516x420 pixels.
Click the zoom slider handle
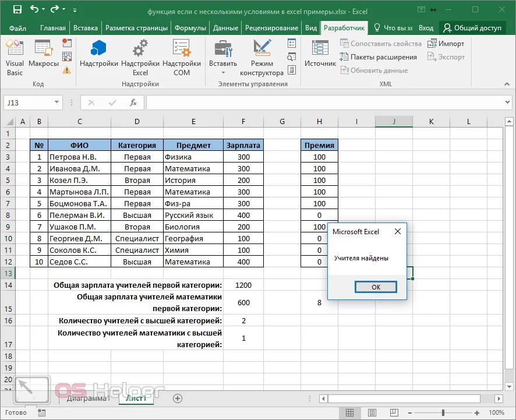(x=443, y=412)
